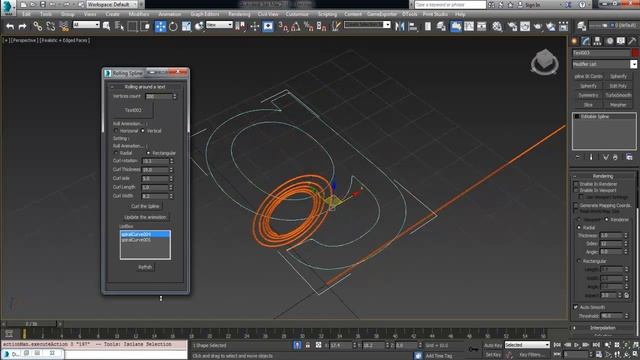This screenshot has width=640, height=360.
Task: Click the Curl the Spline button
Action: pos(145,206)
